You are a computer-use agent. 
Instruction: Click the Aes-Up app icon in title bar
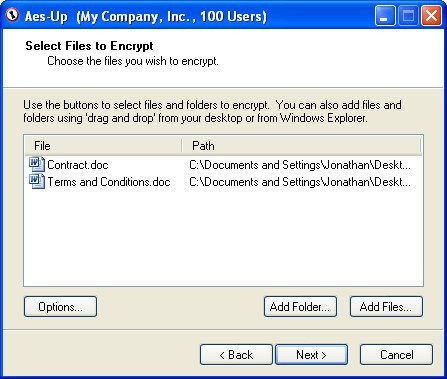tap(12, 15)
